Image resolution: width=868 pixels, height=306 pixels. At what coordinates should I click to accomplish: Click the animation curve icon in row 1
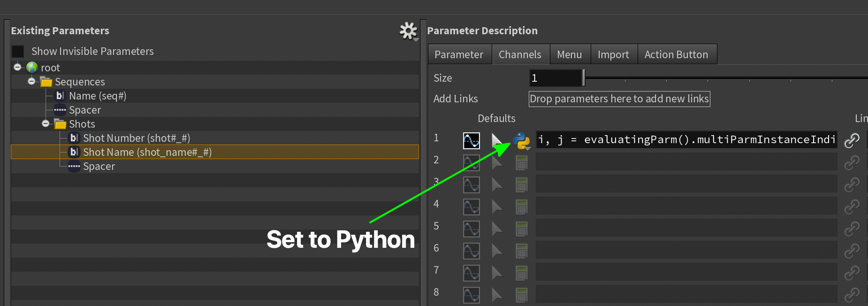(x=471, y=140)
